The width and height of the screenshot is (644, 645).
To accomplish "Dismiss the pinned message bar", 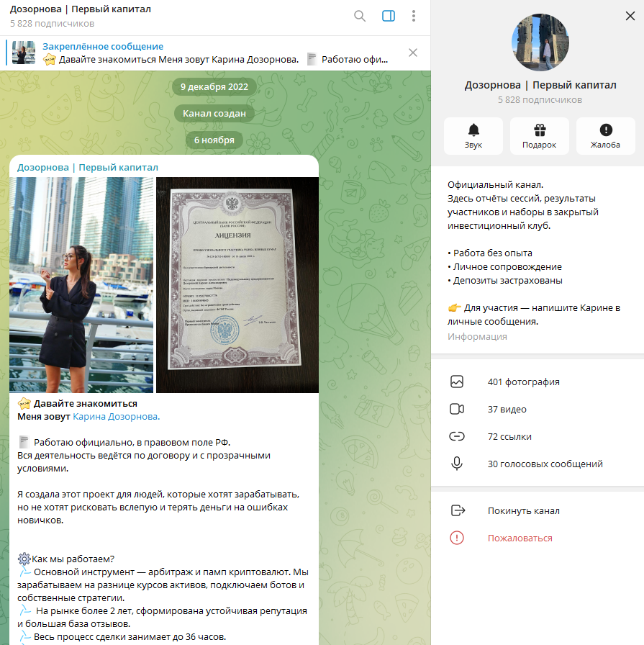I will tap(413, 53).
